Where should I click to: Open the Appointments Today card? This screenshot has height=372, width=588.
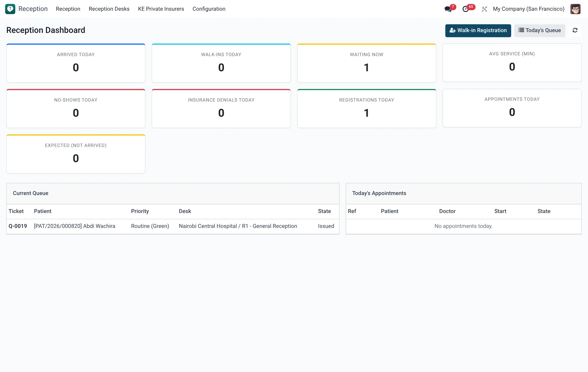coord(512,108)
